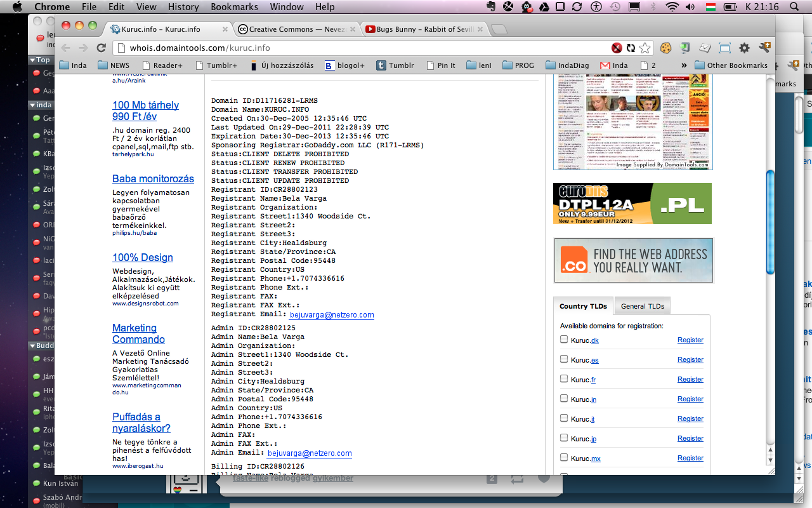The image size is (812, 508).
Task: Click the green monitor extension icon
Action: 685,48
